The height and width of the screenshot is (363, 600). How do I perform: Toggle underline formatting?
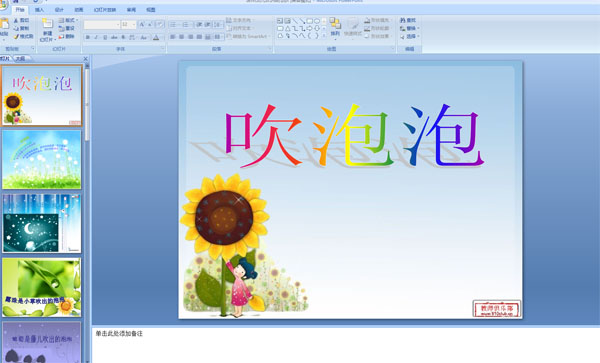point(105,37)
